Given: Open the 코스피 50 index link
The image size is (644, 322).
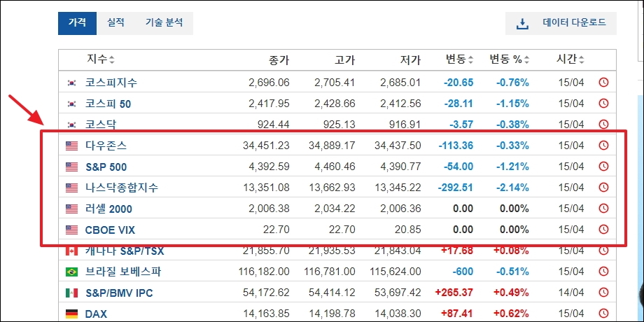Looking at the screenshot, I should tap(108, 104).
